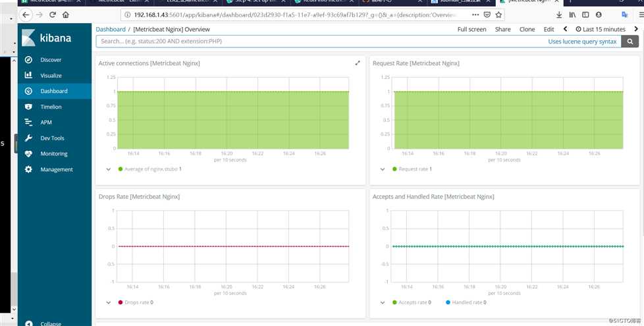Image resolution: width=644 pixels, height=326 pixels.
Task: Save the page to Pocket
Action: pos(487,14)
